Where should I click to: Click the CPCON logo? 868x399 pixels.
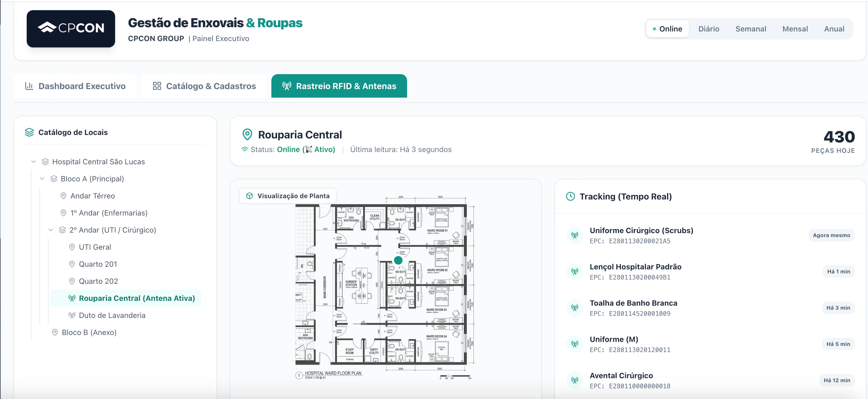click(71, 29)
